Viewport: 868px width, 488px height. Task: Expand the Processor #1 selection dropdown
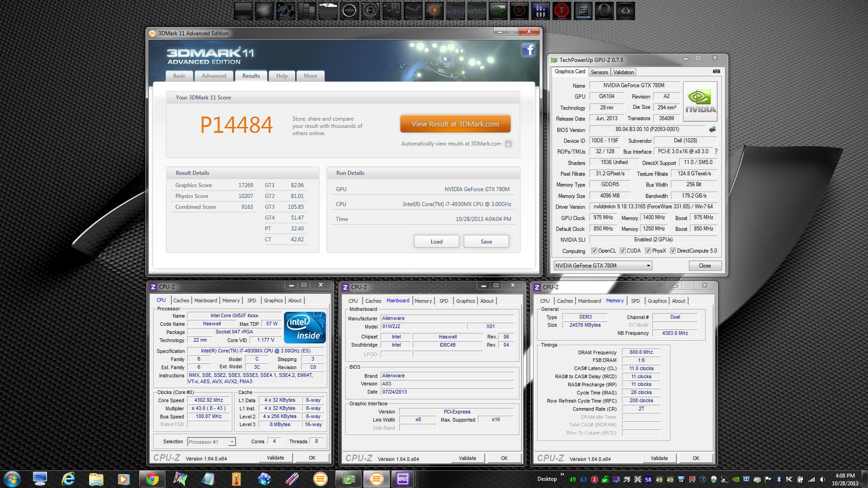click(x=232, y=442)
